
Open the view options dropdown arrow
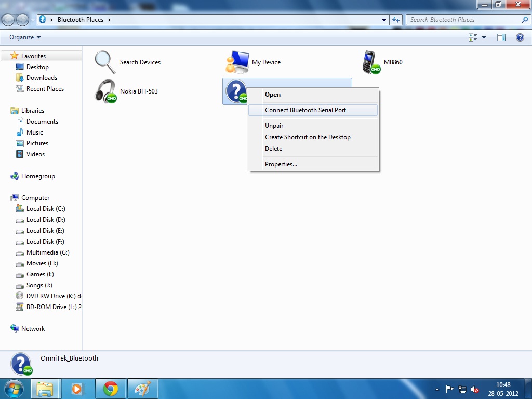484,37
